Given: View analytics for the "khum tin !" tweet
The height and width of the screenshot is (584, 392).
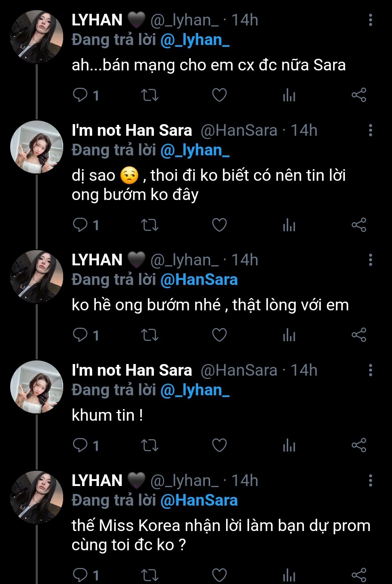Looking at the screenshot, I should [x=289, y=445].
